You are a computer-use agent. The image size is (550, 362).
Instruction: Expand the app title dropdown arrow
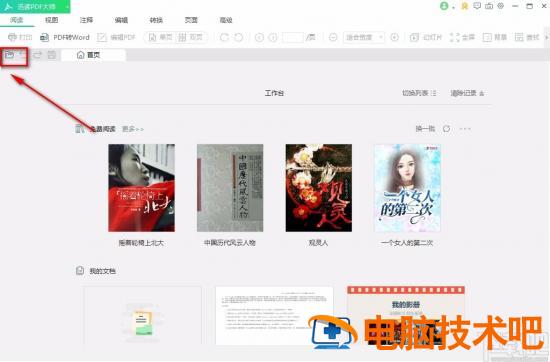(67, 7)
